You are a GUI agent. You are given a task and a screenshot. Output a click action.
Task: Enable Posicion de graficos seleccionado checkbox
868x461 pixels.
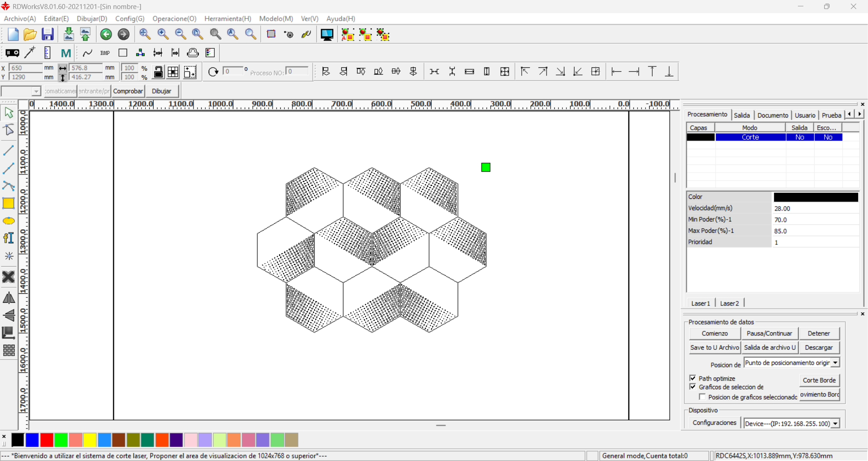point(702,397)
